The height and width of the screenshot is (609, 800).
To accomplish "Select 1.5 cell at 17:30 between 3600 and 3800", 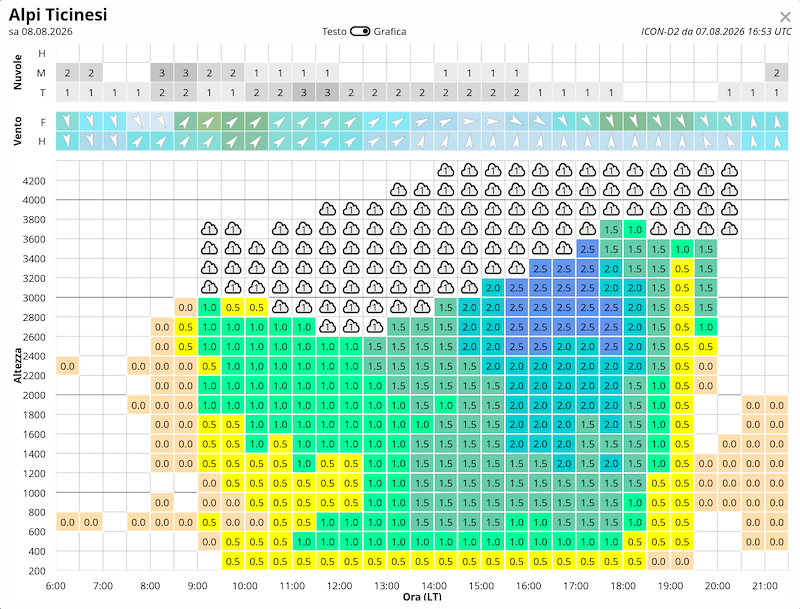I will [611, 230].
